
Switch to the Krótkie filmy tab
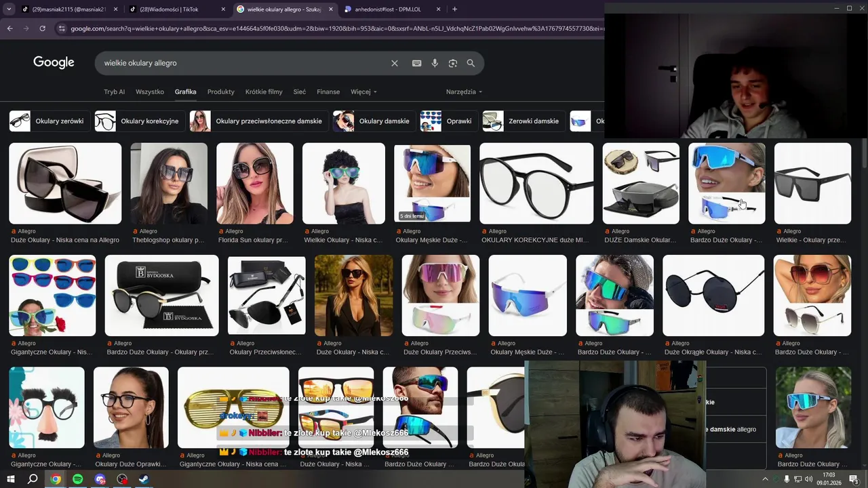(x=264, y=91)
